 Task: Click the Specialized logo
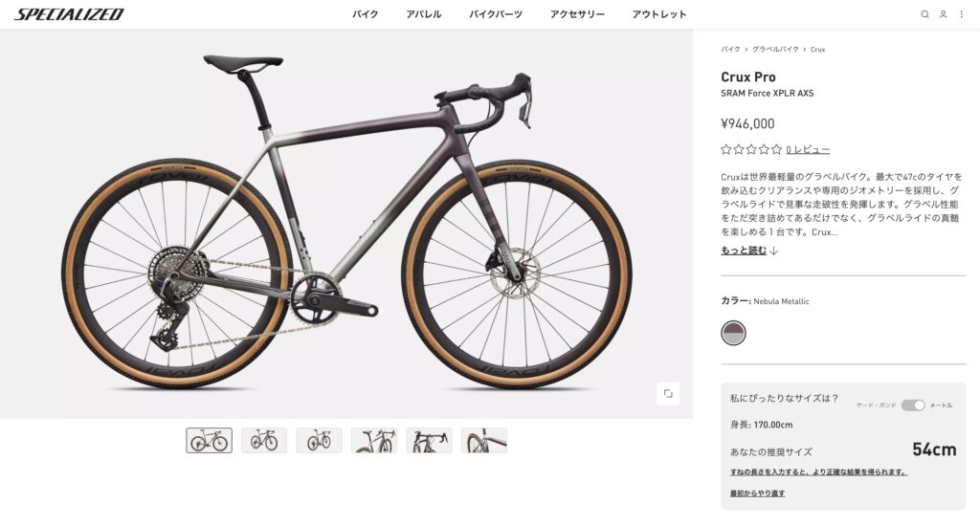[69, 14]
